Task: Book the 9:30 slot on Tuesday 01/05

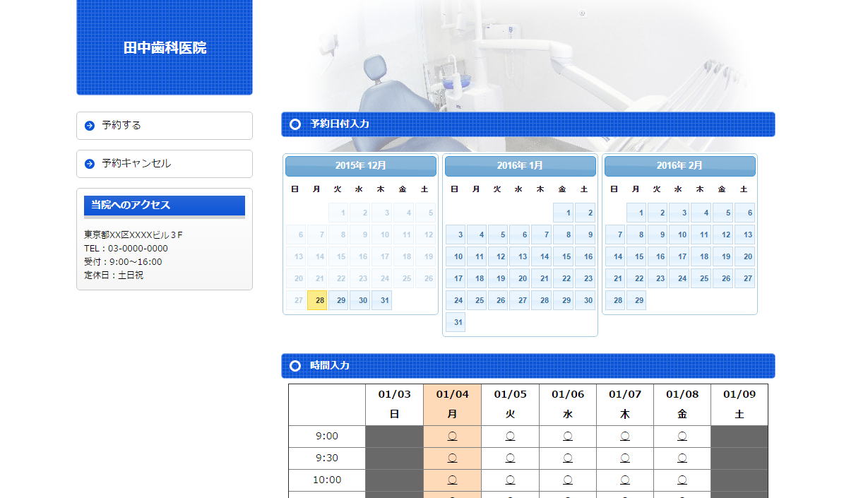Action: [510, 458]
